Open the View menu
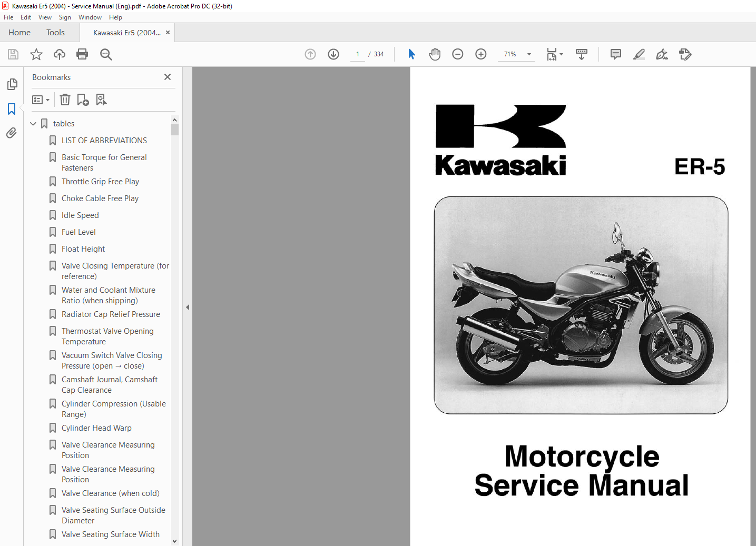The width and height of the screenshot is (756, 546). pyautogui.click(x=45, y=17)
